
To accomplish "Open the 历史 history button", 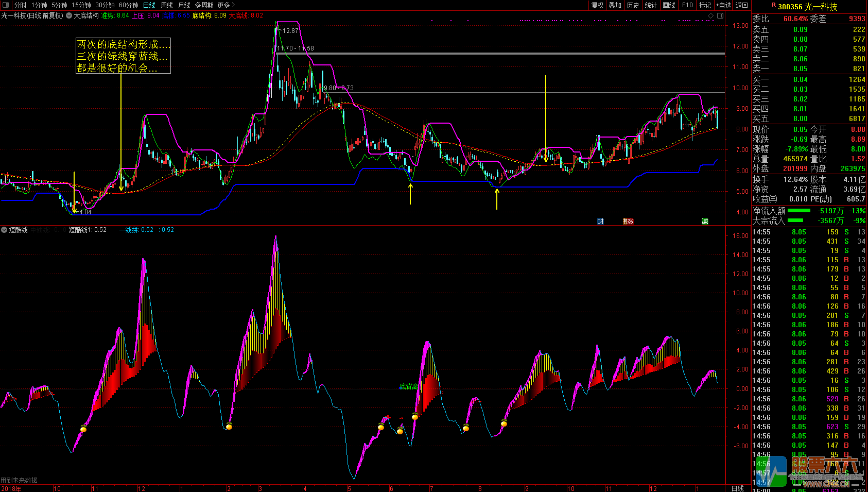I will (x=633, y=5).
